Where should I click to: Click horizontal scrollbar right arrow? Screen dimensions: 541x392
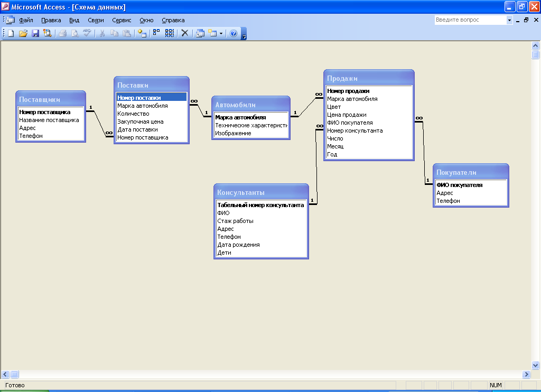pos(526,375)
